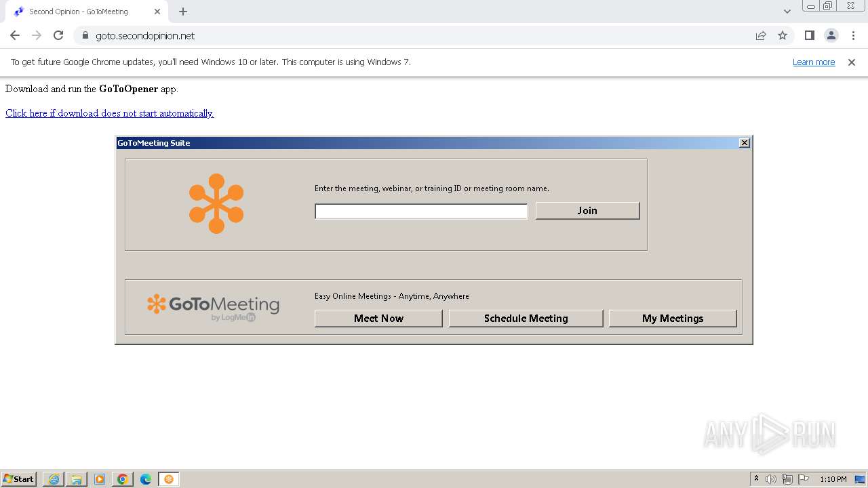This screenshot has height=488, width=868.
Task: Share this page icon
Action: coord(761,35)
